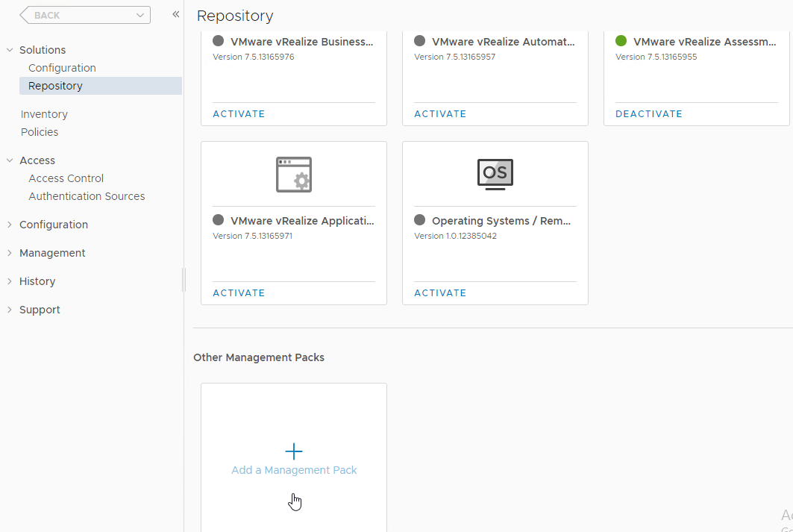Screen dimensions: 793x532
Task: Open the BACK dropdown arrow
Action: pyautogui.click(x=140, y=15)
